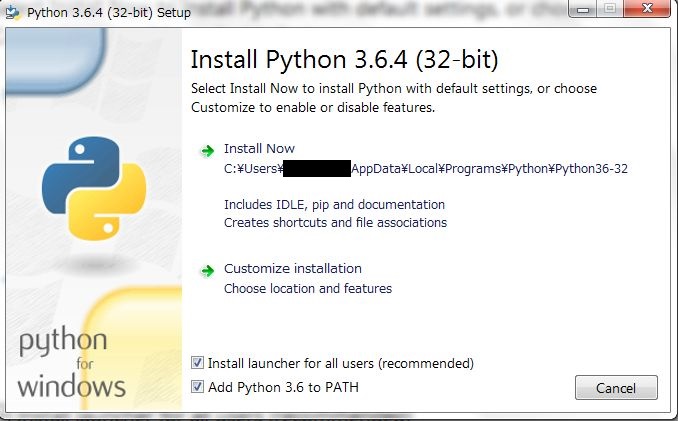678x421 pixels.
Task: Click the text 'Includes IDLE, pip and documentation'
Action: (x=334, y=204)
